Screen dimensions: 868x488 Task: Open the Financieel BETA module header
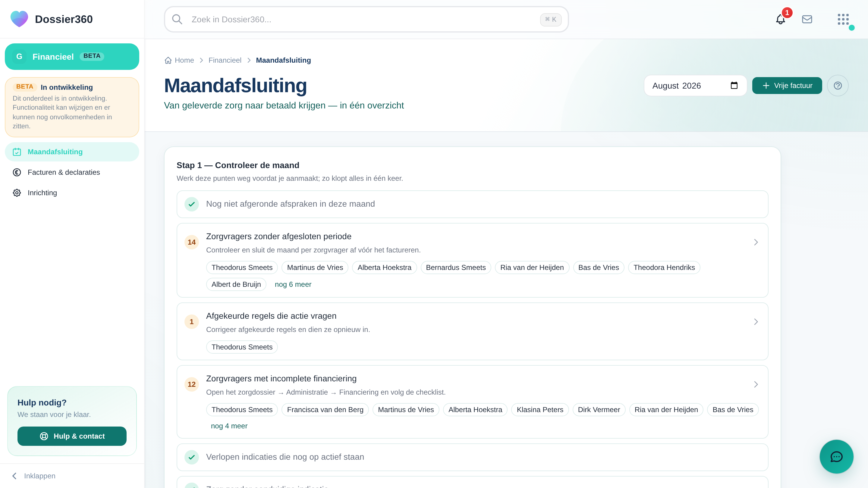point(72,57)
